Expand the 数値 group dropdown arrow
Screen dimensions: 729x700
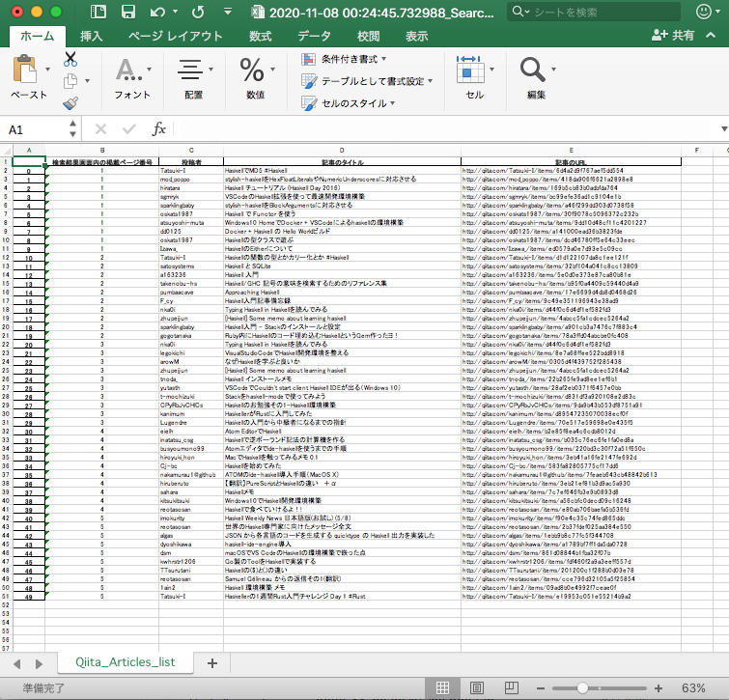(x=273, y=70)
